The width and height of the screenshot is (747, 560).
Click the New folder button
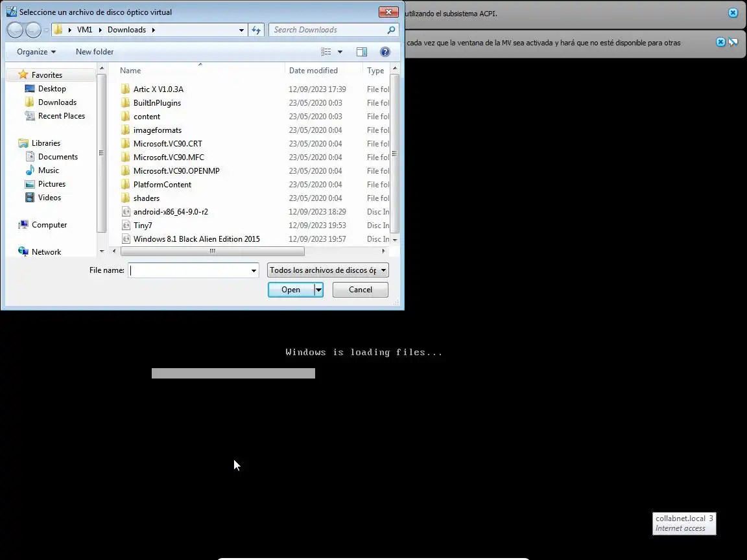[x=94, y=52]
